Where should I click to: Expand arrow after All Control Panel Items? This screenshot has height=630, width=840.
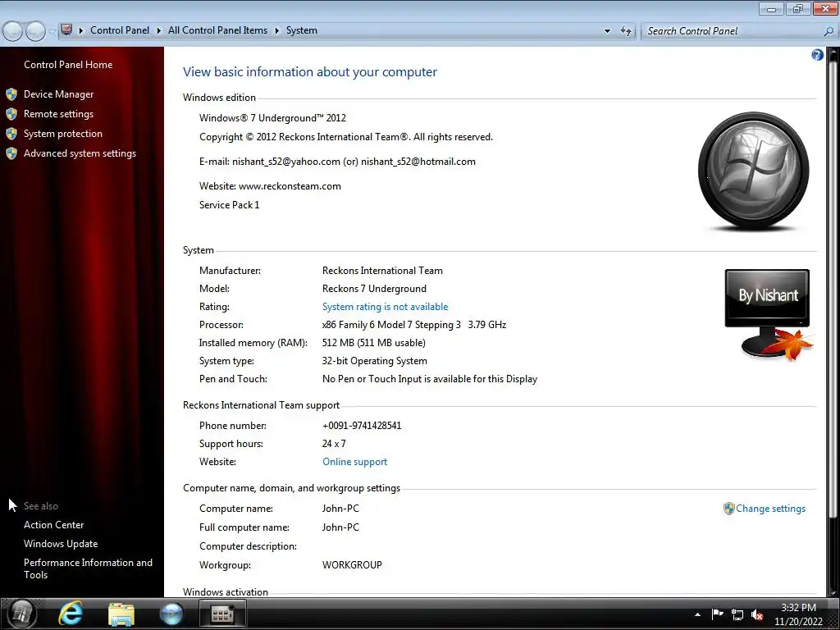tap(277, 30)
